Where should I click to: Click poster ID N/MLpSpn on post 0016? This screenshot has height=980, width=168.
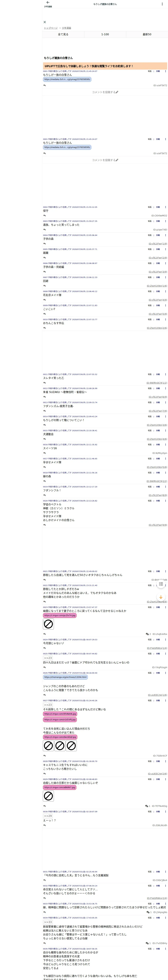(160, 453)
